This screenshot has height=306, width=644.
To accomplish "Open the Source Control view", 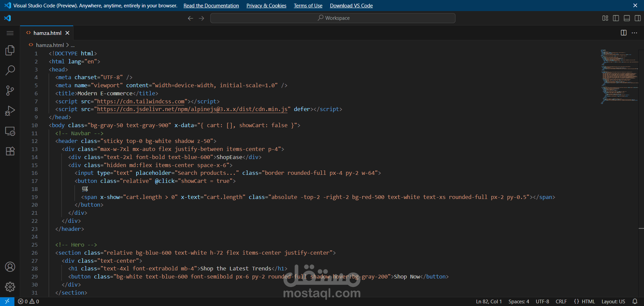I will 10,91.
